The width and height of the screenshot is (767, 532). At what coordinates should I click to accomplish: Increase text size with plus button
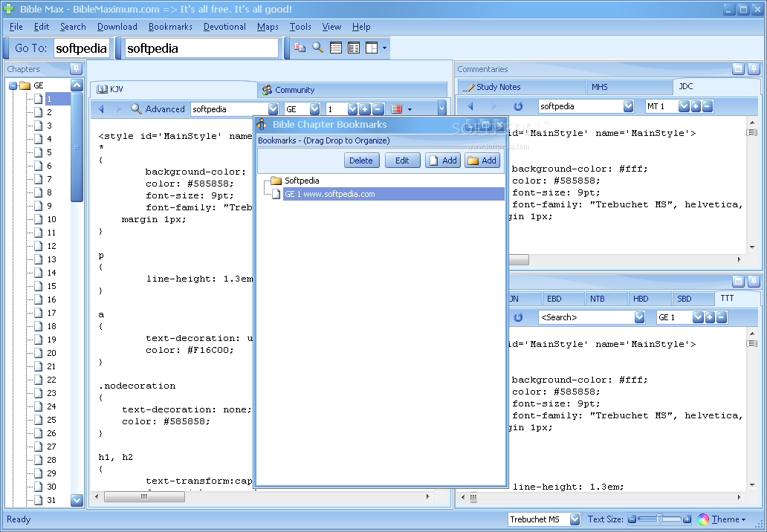tap(687, 519)
